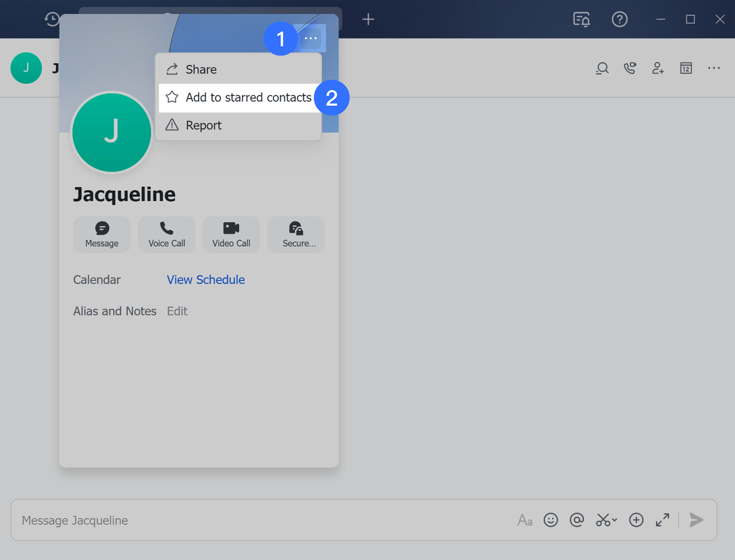Click the @ mention icon

click(577, 520)
